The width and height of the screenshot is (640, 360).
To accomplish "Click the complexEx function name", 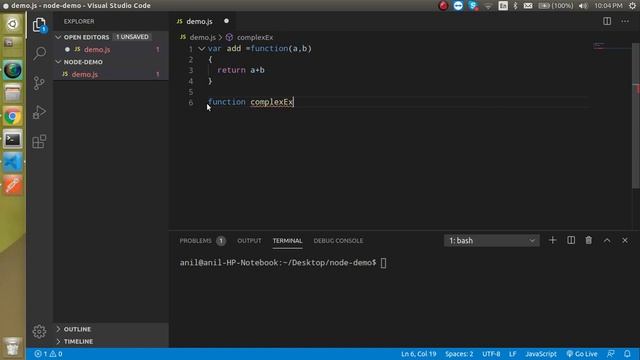I will [272, 102].
